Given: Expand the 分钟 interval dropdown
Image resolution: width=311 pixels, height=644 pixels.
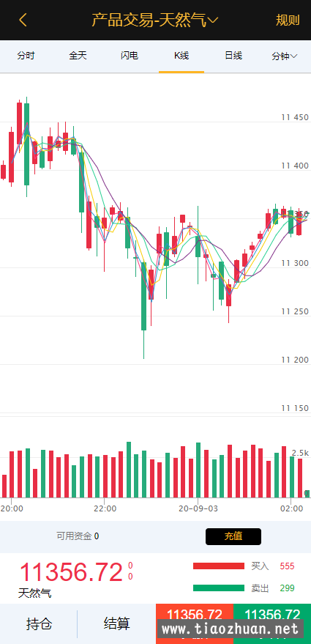Looking at the screenshot, I should pyautogui.click(x=285, y=56).
